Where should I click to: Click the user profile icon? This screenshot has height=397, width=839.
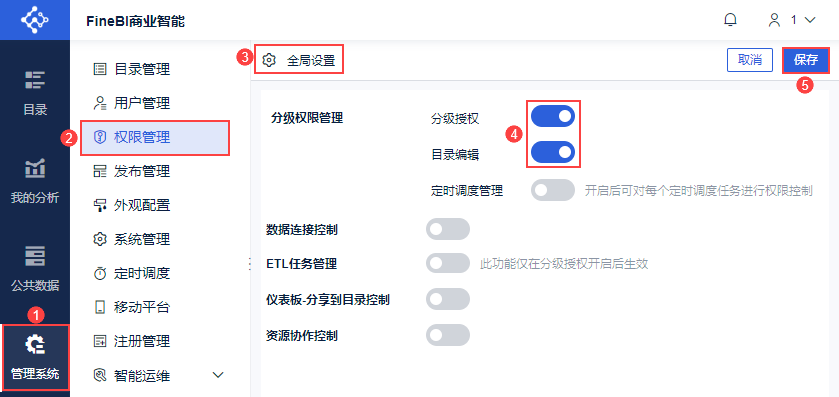click(774, 20)
